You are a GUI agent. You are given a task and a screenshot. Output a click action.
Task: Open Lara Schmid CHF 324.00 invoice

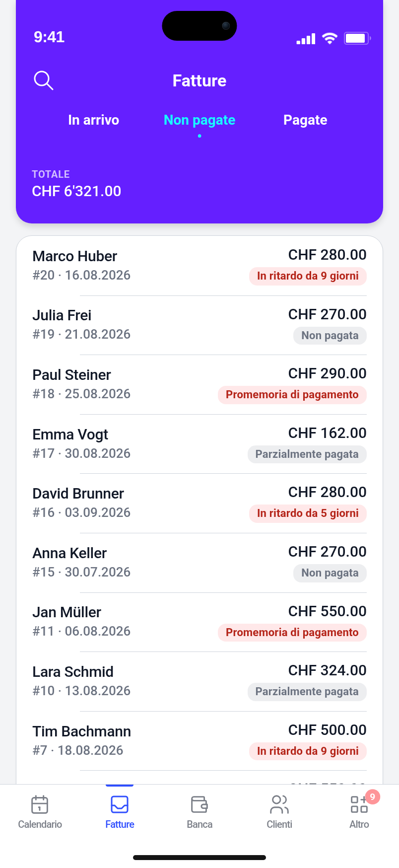coord(199,682)
